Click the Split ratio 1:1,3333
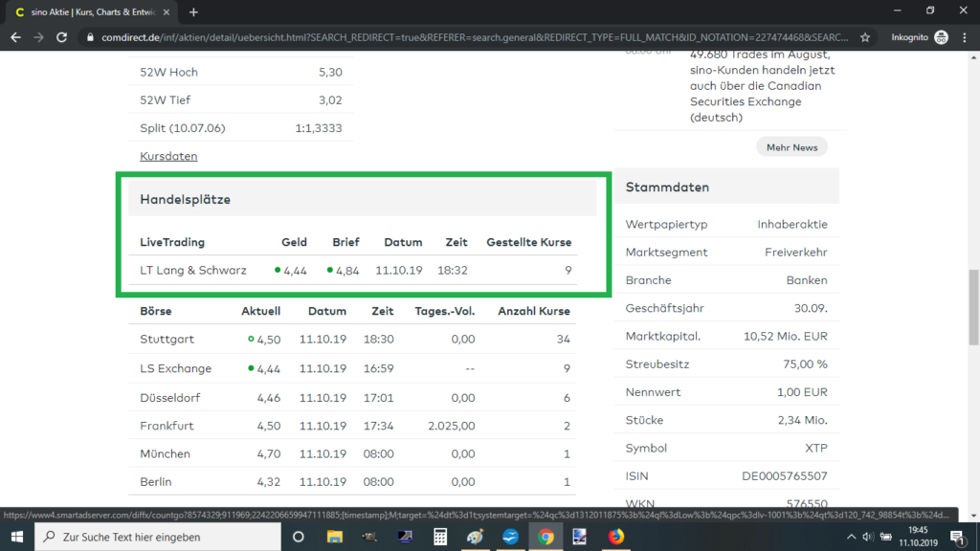 319,128
